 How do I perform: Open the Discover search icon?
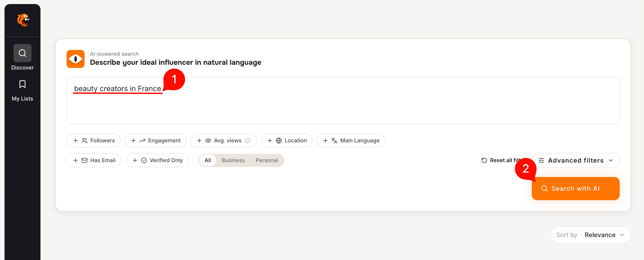click(22, 53)
